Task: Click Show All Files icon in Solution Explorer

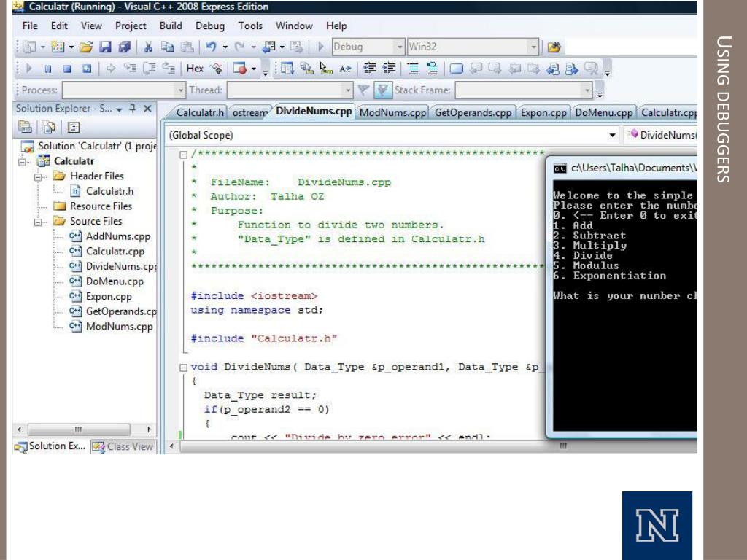Action: point(50,127)
